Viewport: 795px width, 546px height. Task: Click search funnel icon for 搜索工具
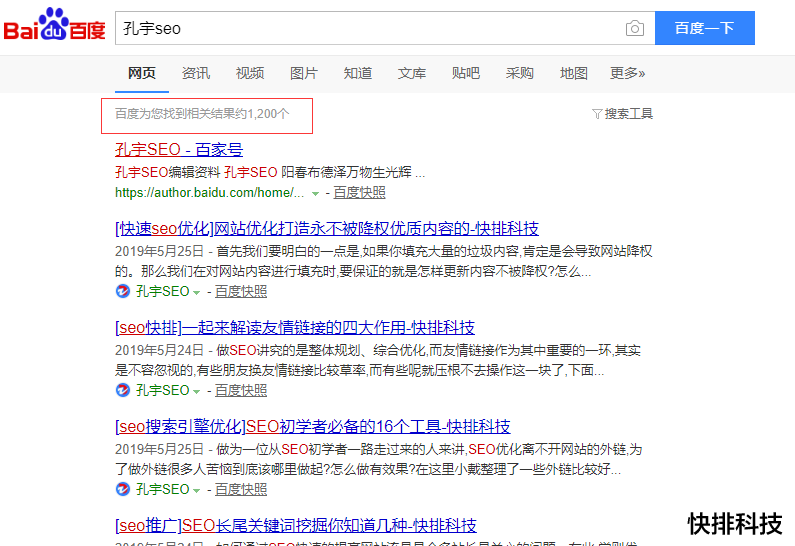point(597,114)
